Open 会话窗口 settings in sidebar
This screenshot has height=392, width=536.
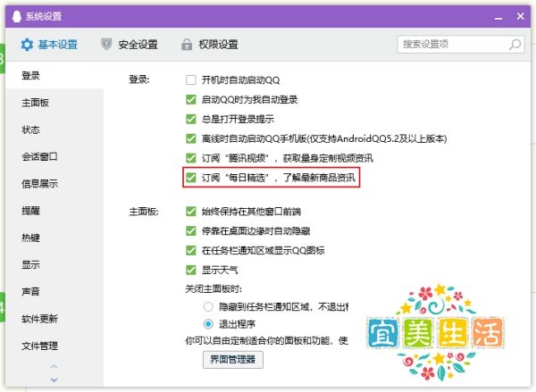[54, 156]
